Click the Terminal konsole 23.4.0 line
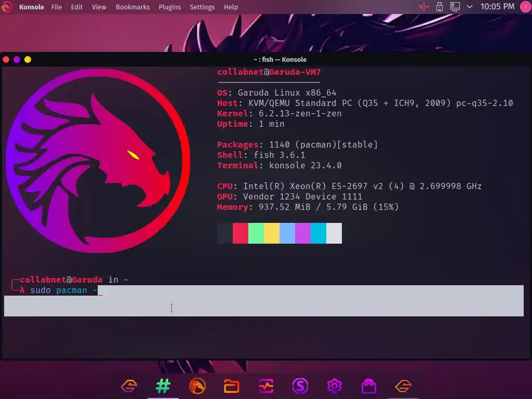 point(279,166)
